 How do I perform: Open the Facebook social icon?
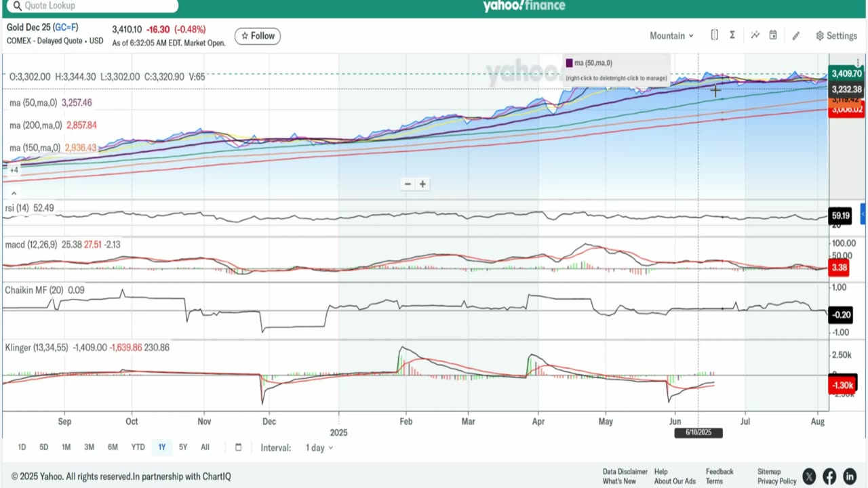[829, 476]
